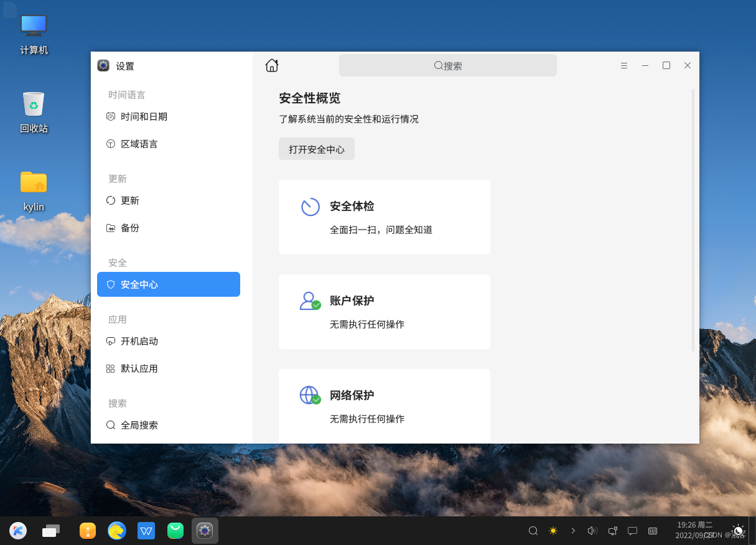756x545 pixels.
Task: Toggle night mode via the tray lamp icon
Action: 738,531
